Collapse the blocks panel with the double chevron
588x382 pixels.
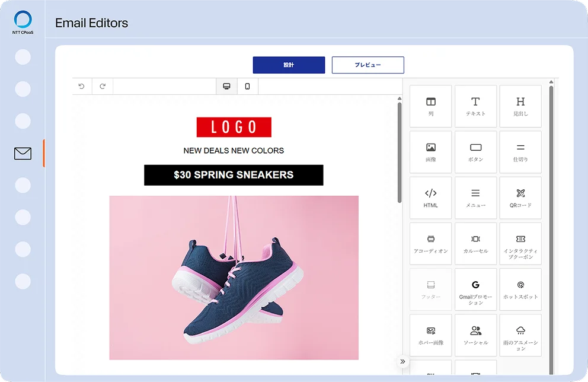coord(402,362)
